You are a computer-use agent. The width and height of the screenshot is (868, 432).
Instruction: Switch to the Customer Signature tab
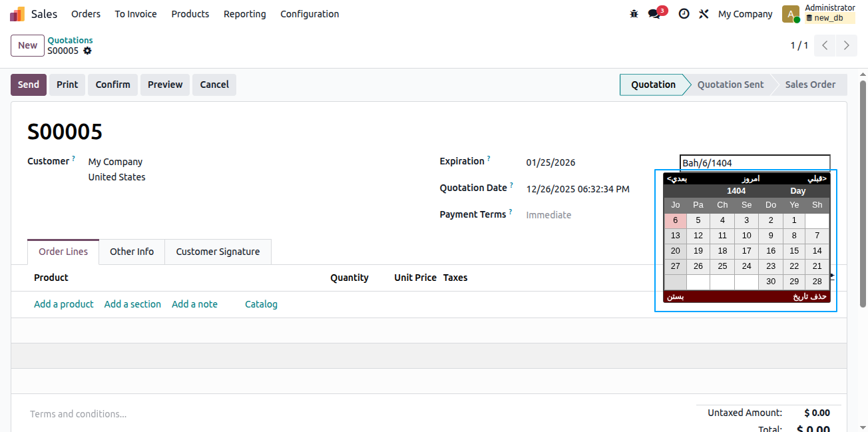click(218, 252)
